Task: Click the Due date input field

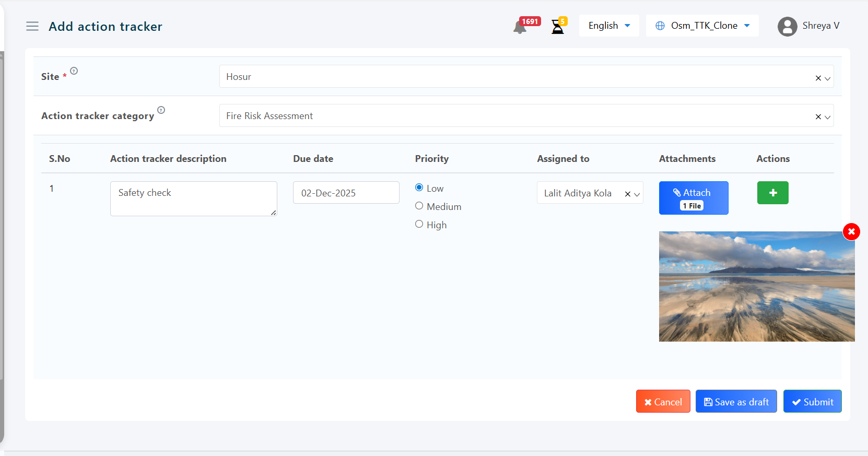Action: 346,193
